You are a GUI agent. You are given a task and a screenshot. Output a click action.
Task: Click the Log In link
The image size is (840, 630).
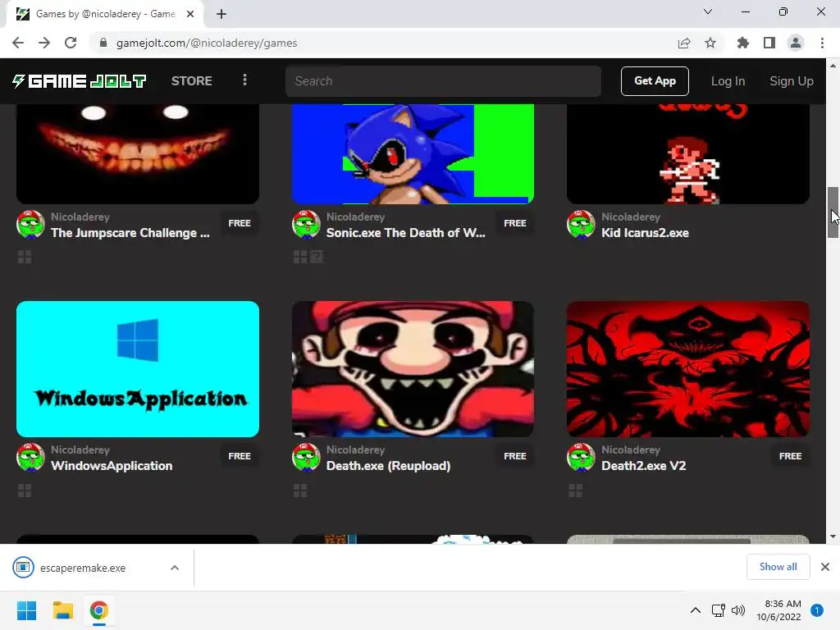click(728, 81)
